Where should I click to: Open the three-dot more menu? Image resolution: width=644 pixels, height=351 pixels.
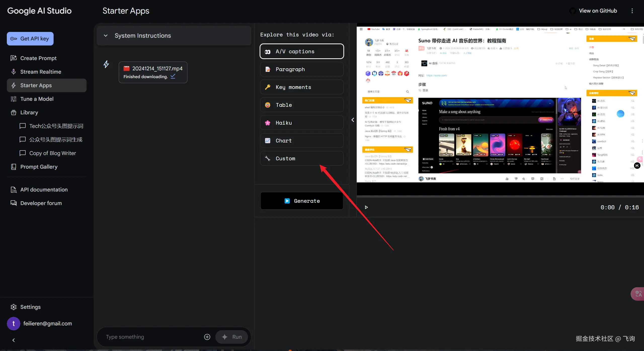coord(632,11)
